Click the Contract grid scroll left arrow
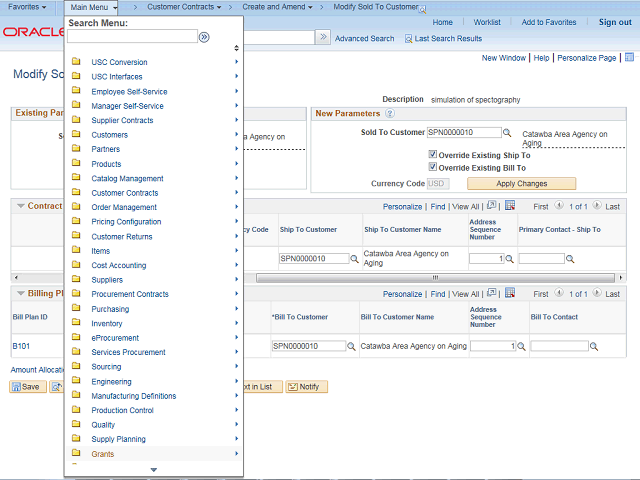 (16, 278)
